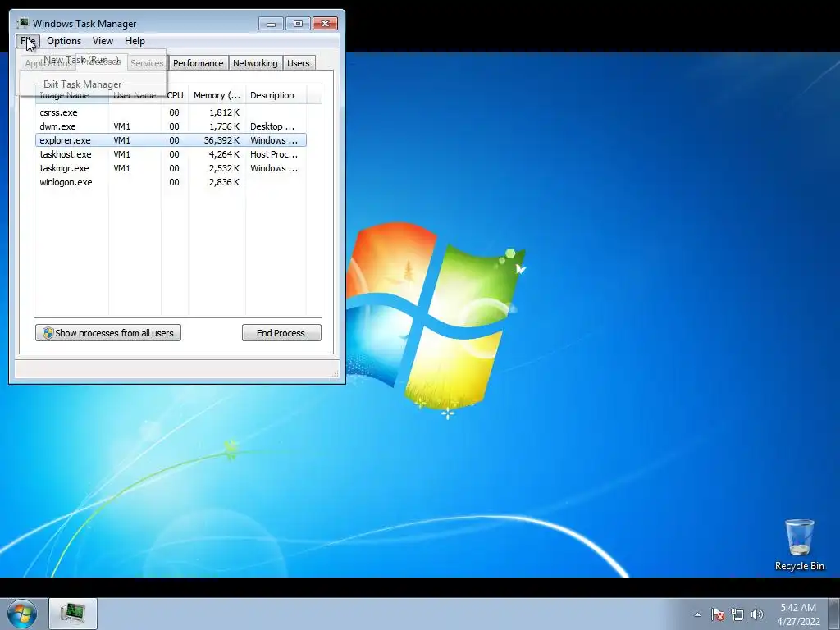Sort by the Memory column header
This screenshot has width=840, height=630.
pyautogui.click(x=217, y=95)
